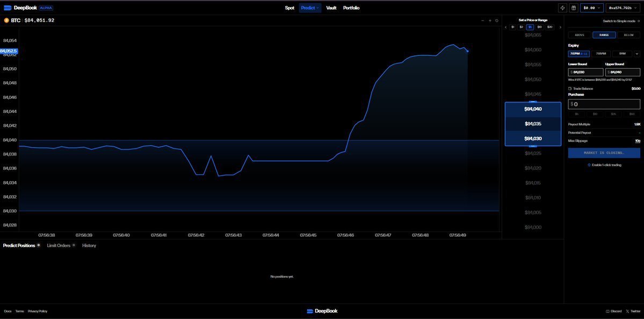Choose the $1 price step
Viewport: 644px width, 319px height.
tap(512, 27)
